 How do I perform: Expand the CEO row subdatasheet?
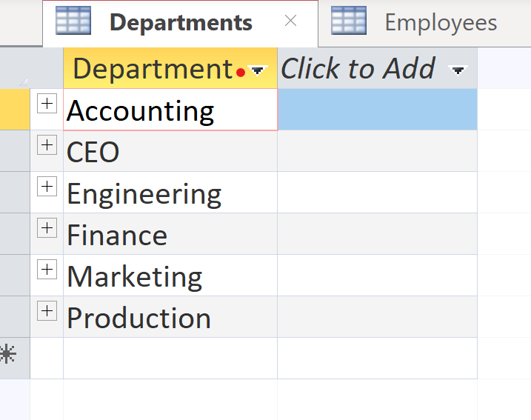pyautogui.click(x=47, y=145)
